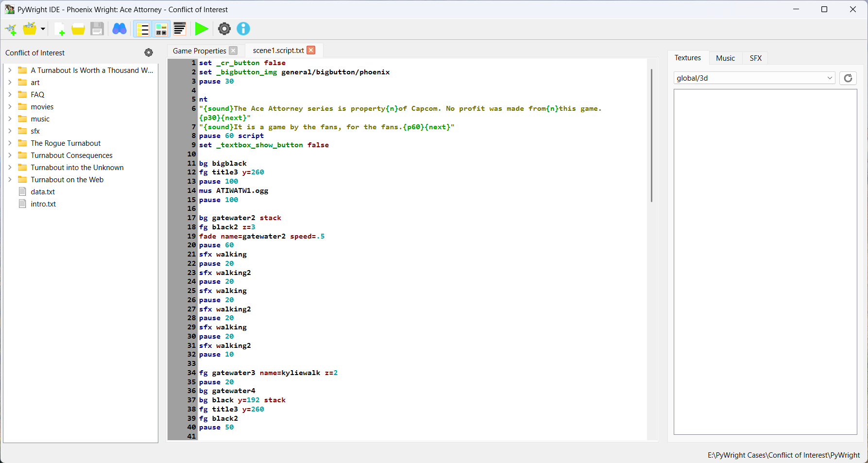Image resolution: width=868 pixels, height=463 pixels.
Task: Expand the sfx folder
Action: (x=10, y=131)
